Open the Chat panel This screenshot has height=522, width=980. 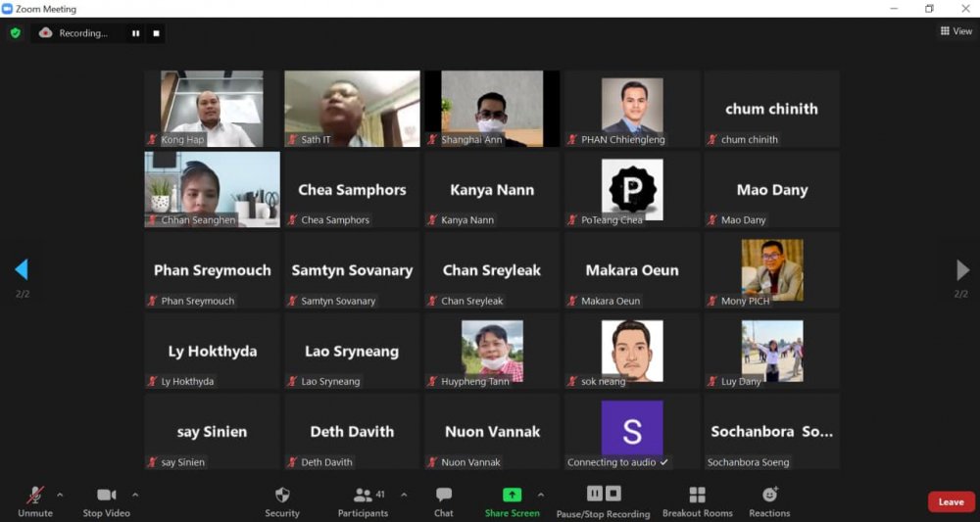pyautogui.click(x=444, y=496)
